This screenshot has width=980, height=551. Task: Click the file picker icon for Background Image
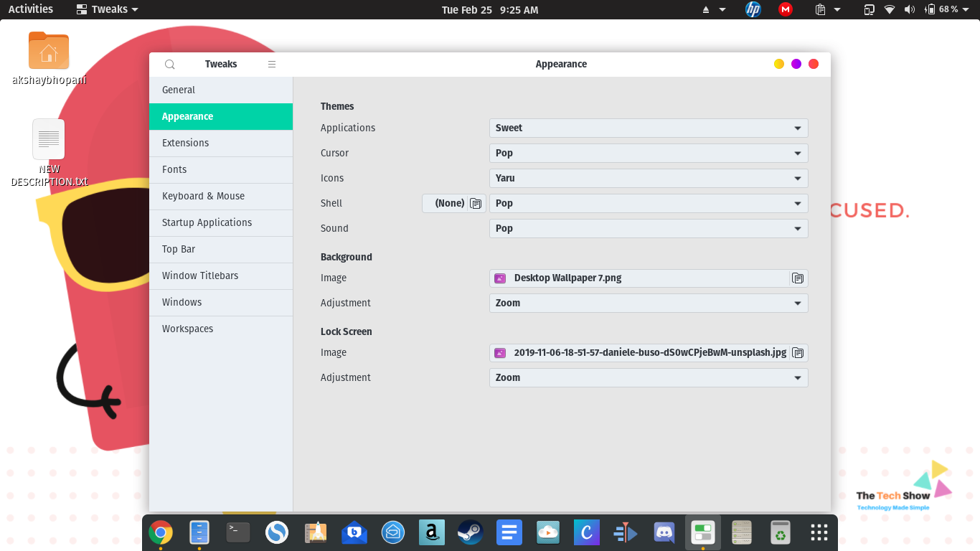pyautogui.click(x=798, y=278)
